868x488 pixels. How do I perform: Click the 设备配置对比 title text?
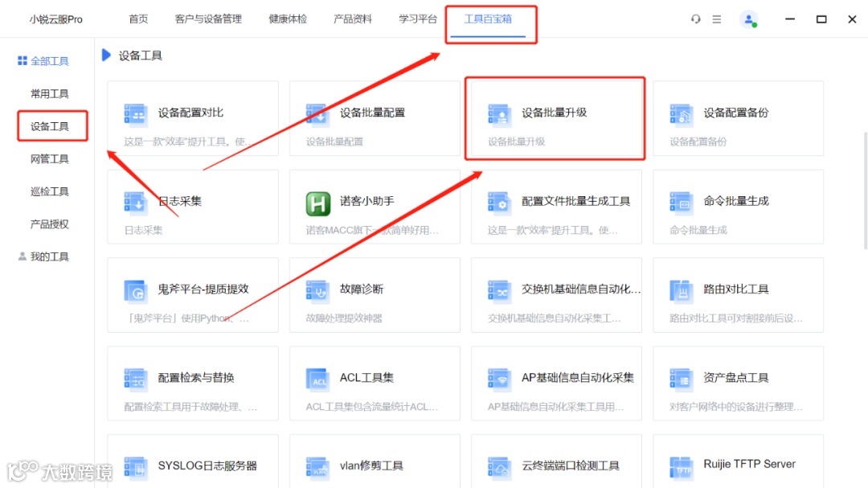(x=190, y=113)
